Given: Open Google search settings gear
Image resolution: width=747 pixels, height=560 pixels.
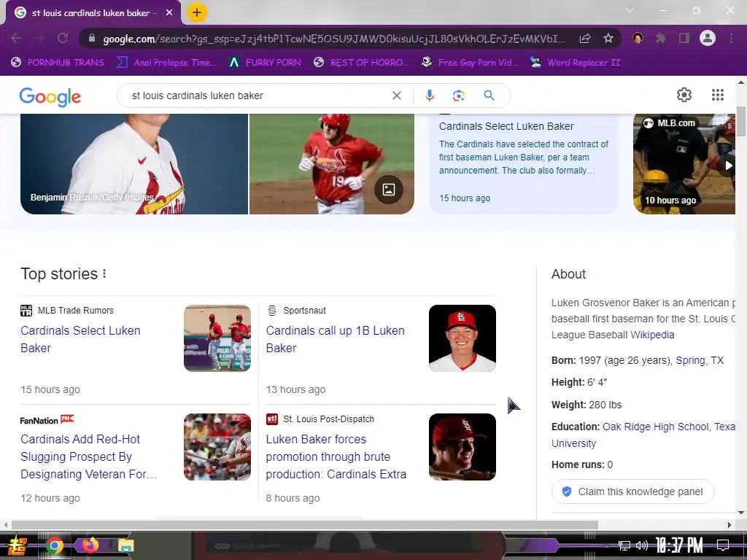Looking at the screenshot, I should [684, 95].
